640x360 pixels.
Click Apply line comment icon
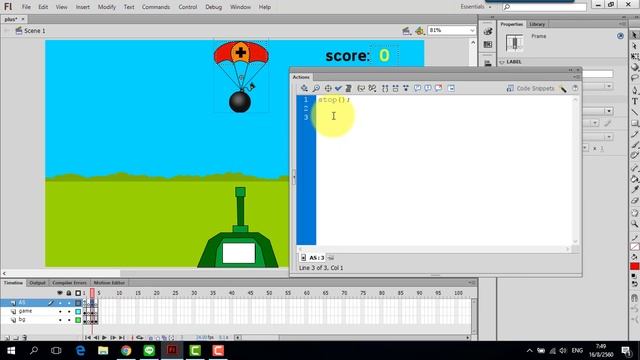[428, 88]
